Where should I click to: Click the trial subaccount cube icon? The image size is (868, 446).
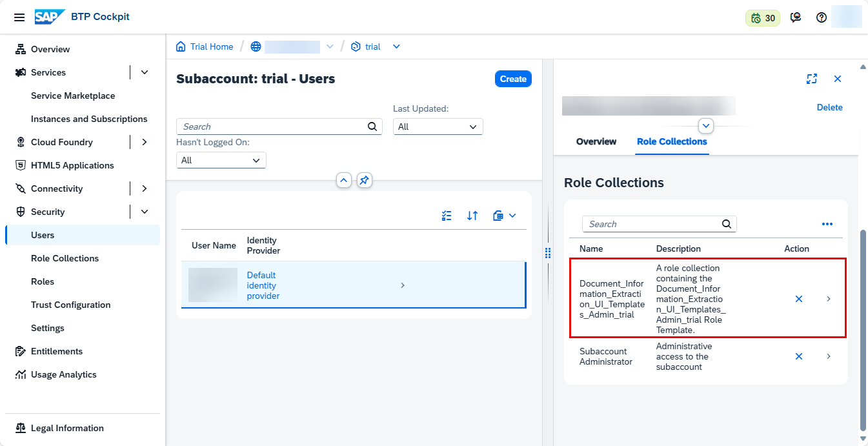[x=356, y=46]
